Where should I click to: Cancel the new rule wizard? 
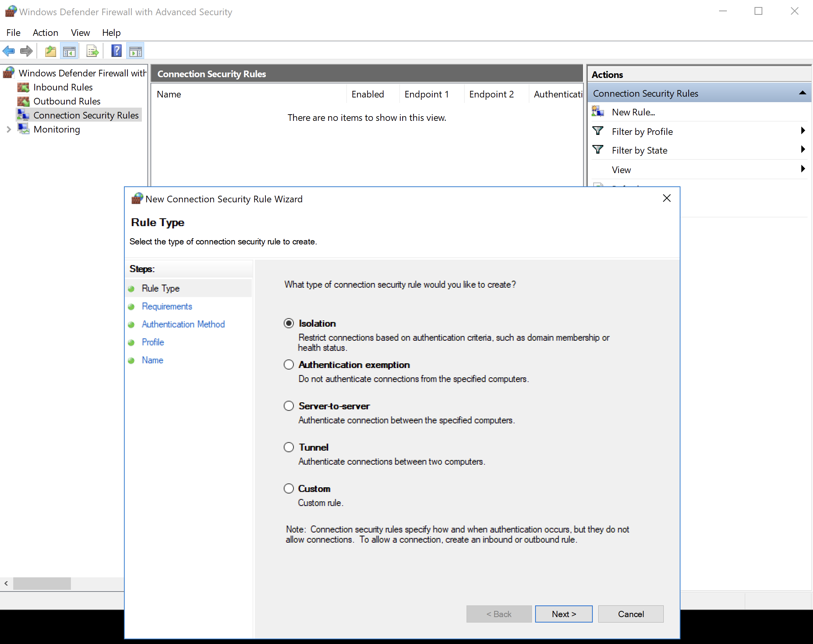click(630, 614)
